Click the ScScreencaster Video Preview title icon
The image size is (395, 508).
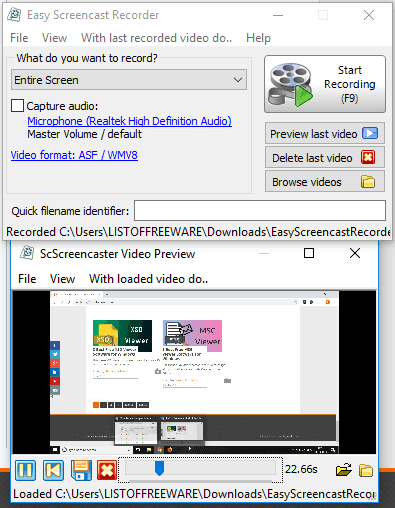coord(27,253)
